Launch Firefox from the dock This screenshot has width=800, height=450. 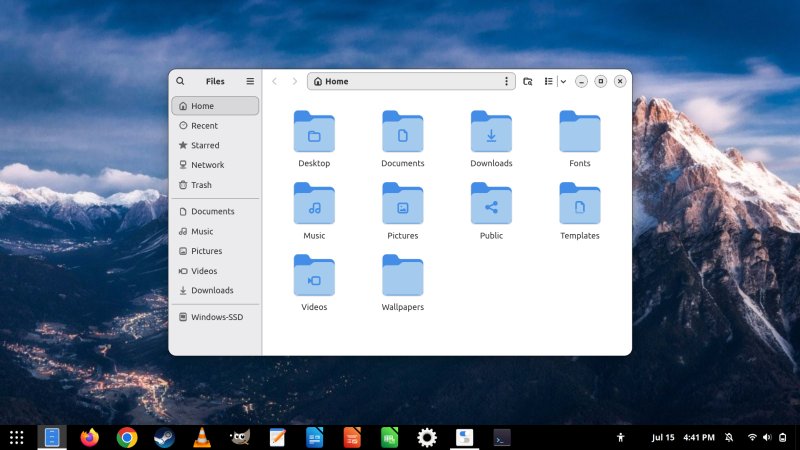pos(90,437)
